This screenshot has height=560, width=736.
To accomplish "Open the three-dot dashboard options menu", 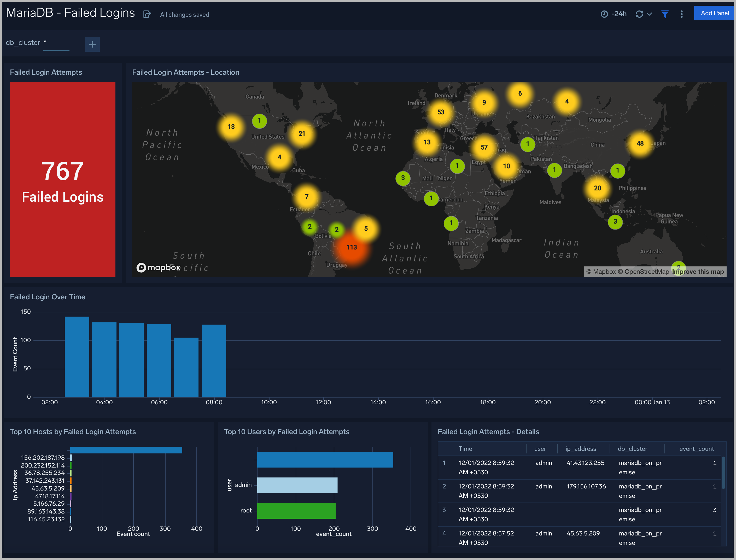I will point(682,14).
